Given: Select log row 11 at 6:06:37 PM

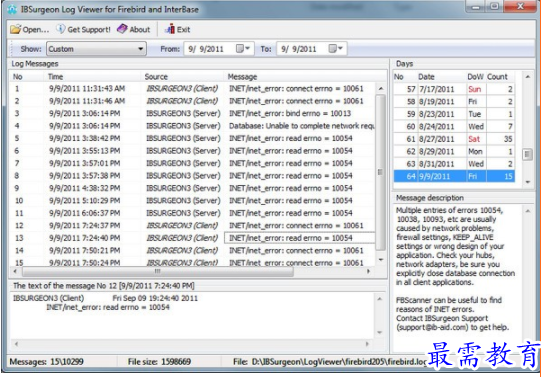Looking at the screenshot, I should [193, 213].
